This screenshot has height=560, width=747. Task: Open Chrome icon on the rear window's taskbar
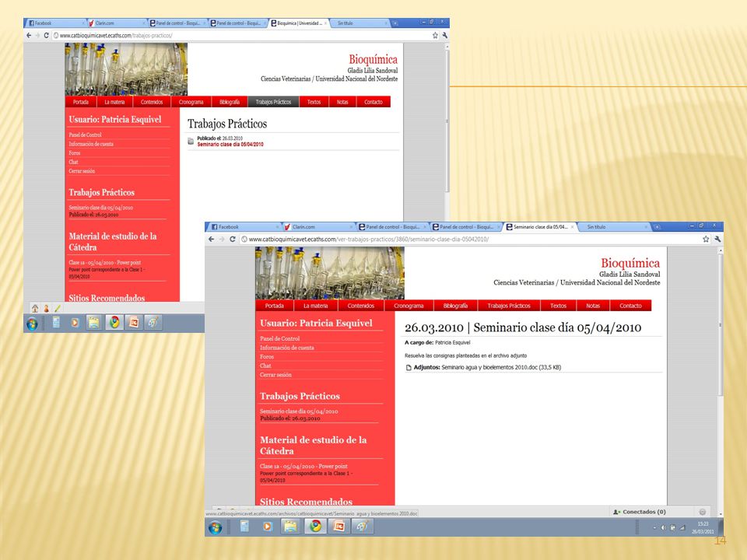(114, 323)
